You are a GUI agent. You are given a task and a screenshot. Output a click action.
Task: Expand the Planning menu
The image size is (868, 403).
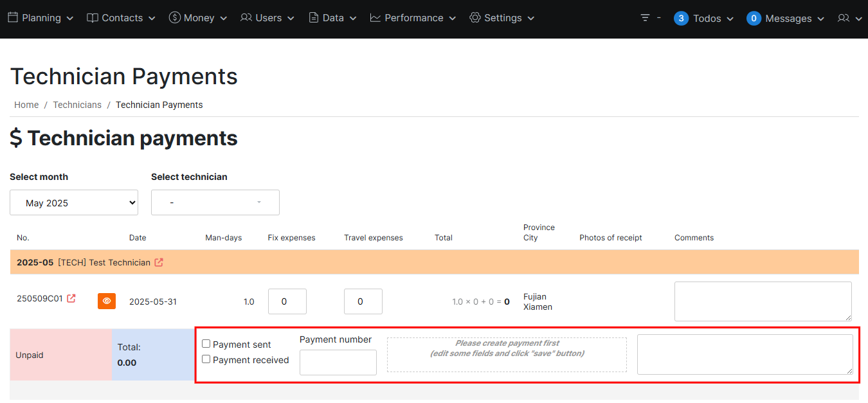41,18
